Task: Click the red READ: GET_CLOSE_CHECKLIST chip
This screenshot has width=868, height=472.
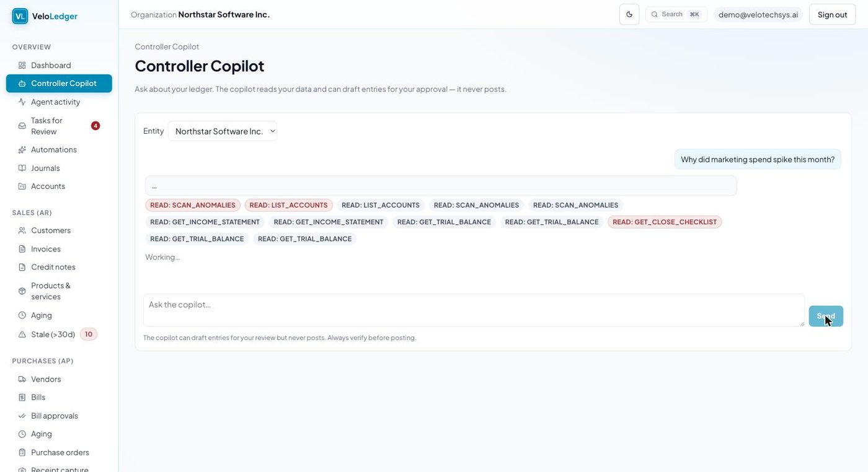Action: pyautogui.click(x=665, y=222)
